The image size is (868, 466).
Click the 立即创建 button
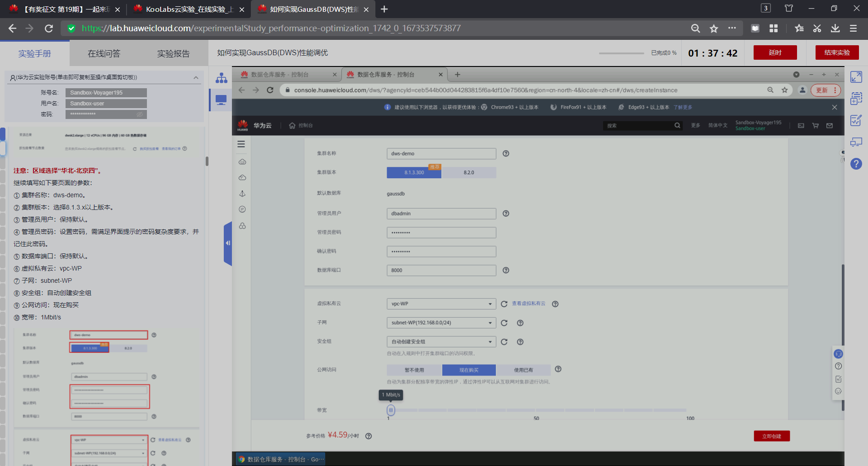coord(772,436)
